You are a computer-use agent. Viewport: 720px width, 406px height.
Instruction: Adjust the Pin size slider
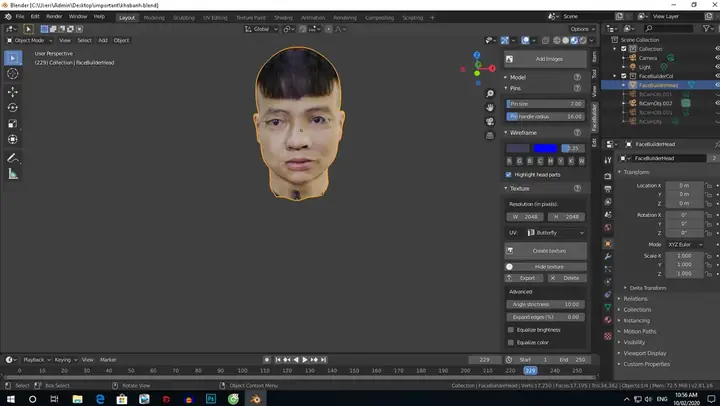[x=546, y=104]
